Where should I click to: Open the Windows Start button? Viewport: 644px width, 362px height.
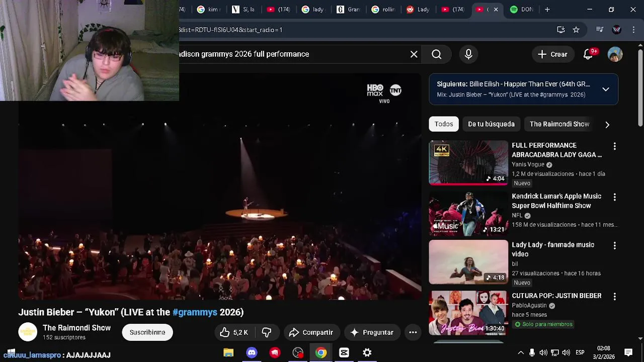point(11,353)
